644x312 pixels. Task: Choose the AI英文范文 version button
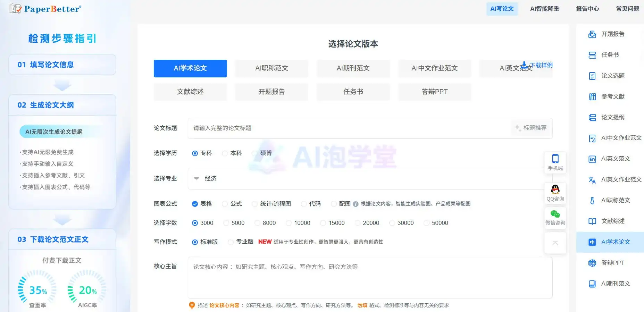pyautogui.click(x=516, y=68)
